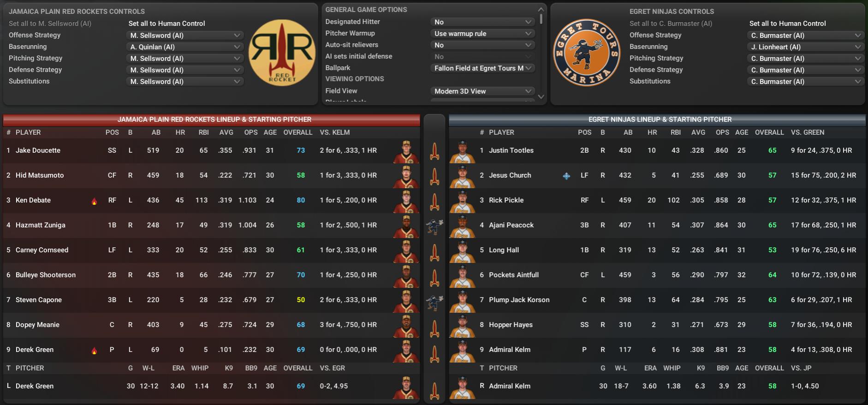Image resolution: width=868 pixels, height=405 pixels.
Task: Click the Jamaica Plain Red Rockets team logo
Action: 282,53
